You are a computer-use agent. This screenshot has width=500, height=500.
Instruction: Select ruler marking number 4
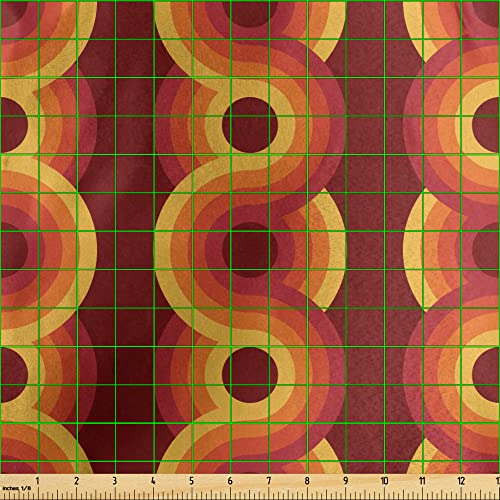click(153, 481)
